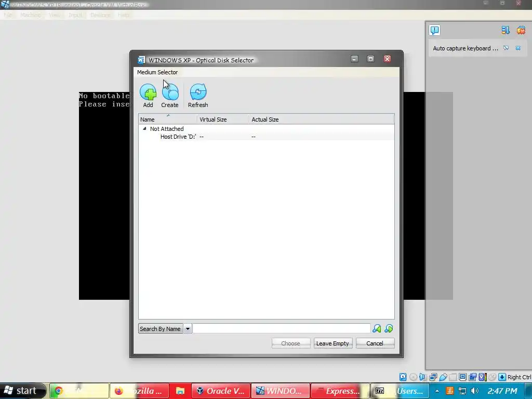
Task: Open the Windows start menu
Action: 23,391
